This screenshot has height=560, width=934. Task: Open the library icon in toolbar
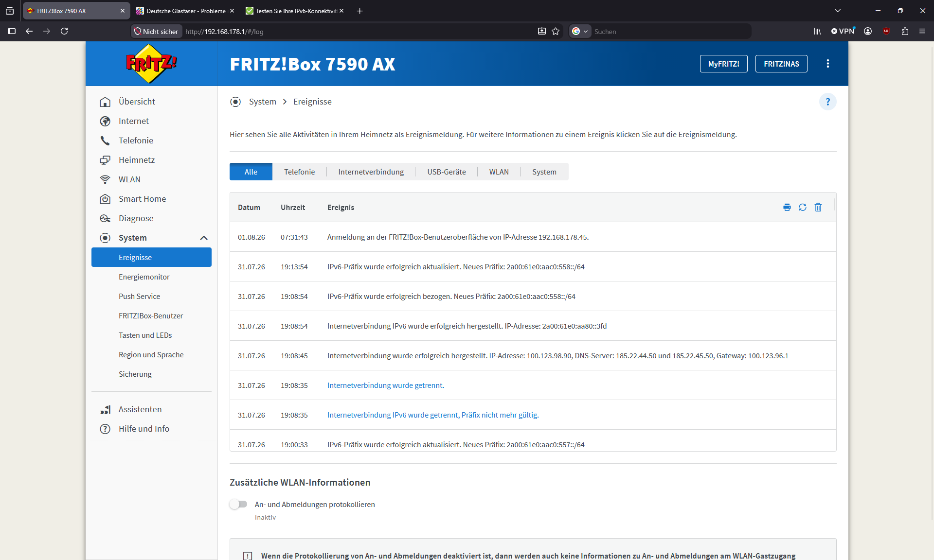coord(817,31)
